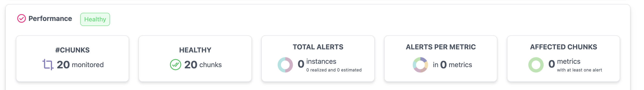
Task: Click the 0 metrics affected count
Action: pos(564,63)
